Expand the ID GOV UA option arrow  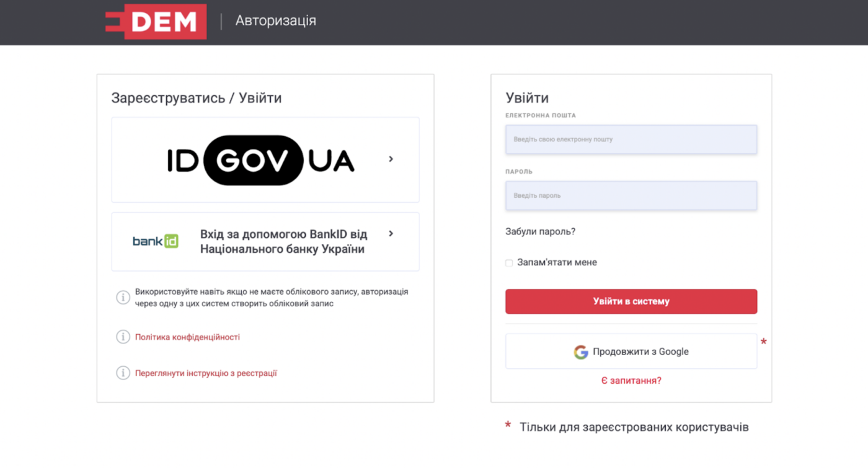(x=391, y=159)
